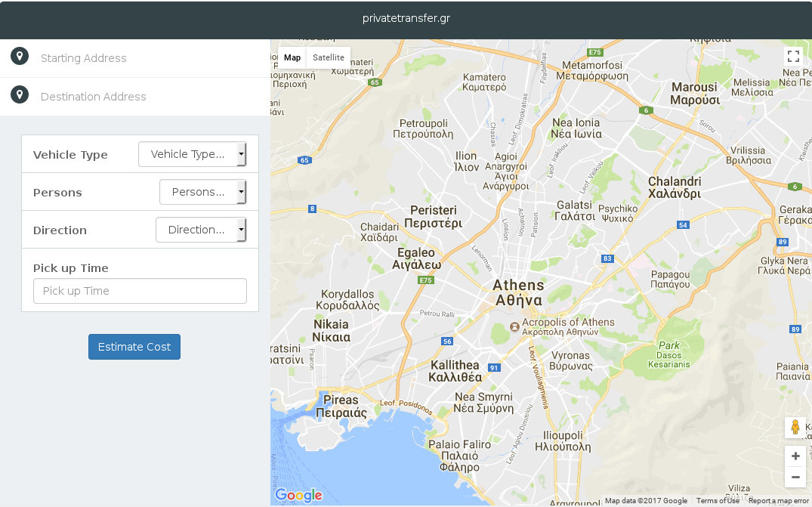Click the Pireas label on the map
The image size is (812, 507).
[x=341, y=407]
